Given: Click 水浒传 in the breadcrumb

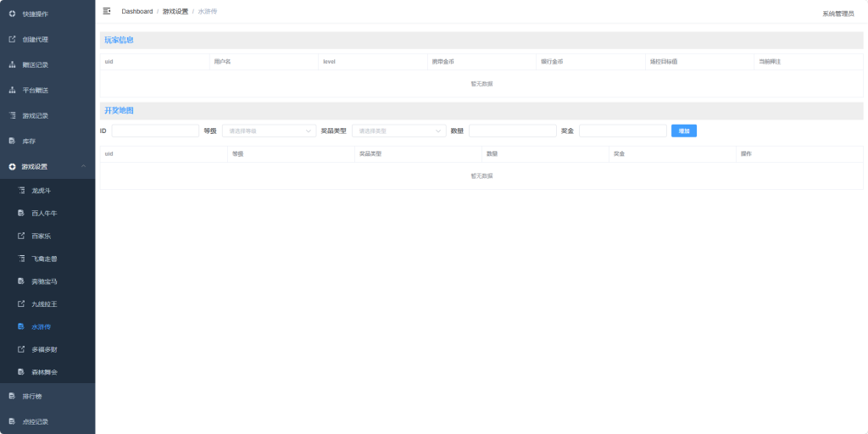Looking at the screenshot, I should 208,12.
